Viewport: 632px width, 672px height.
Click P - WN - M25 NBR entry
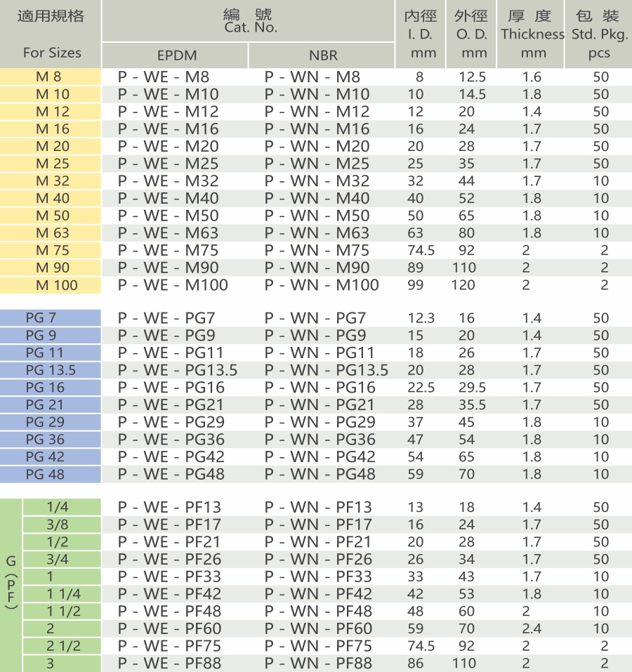tap(317, 164)
